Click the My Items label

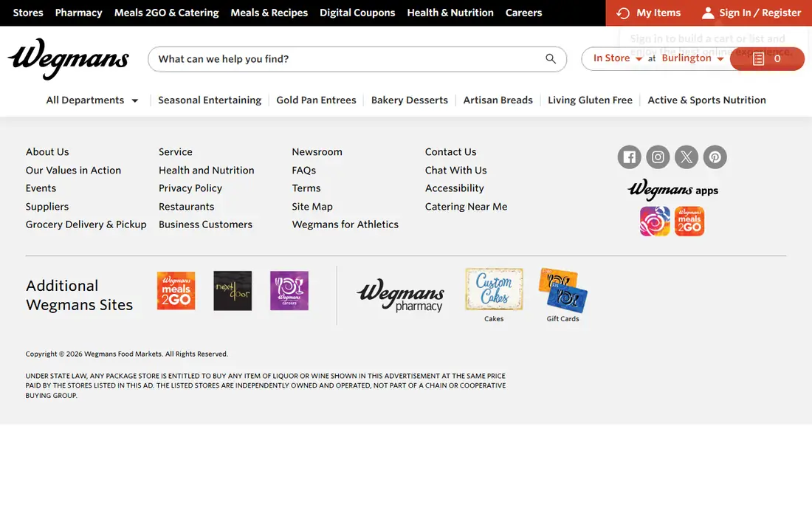pos(658,13)
